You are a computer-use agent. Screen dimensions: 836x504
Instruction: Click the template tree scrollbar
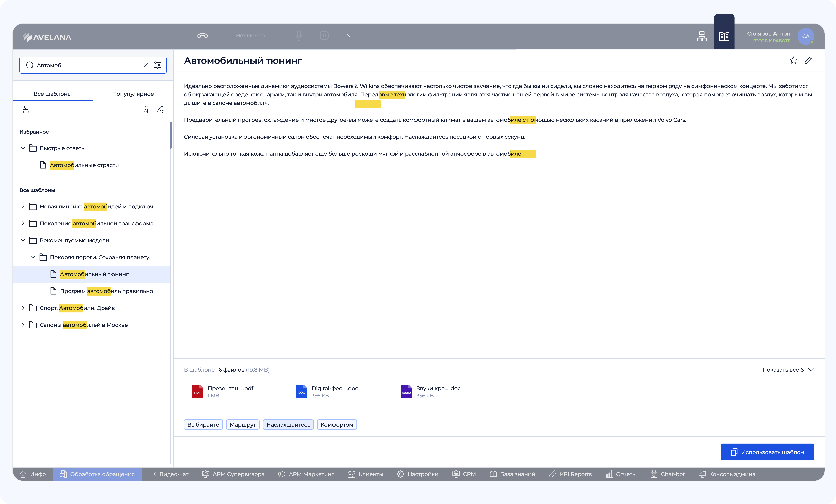[x=171, y=135]
